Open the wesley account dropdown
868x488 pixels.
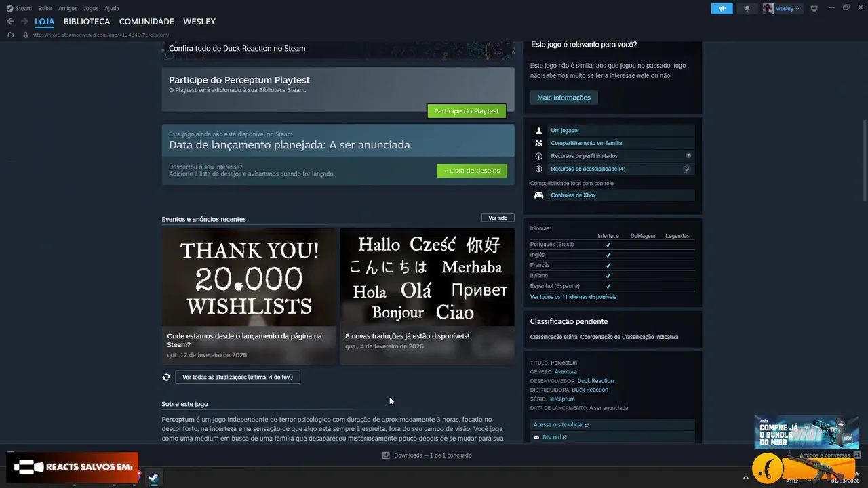788,8
